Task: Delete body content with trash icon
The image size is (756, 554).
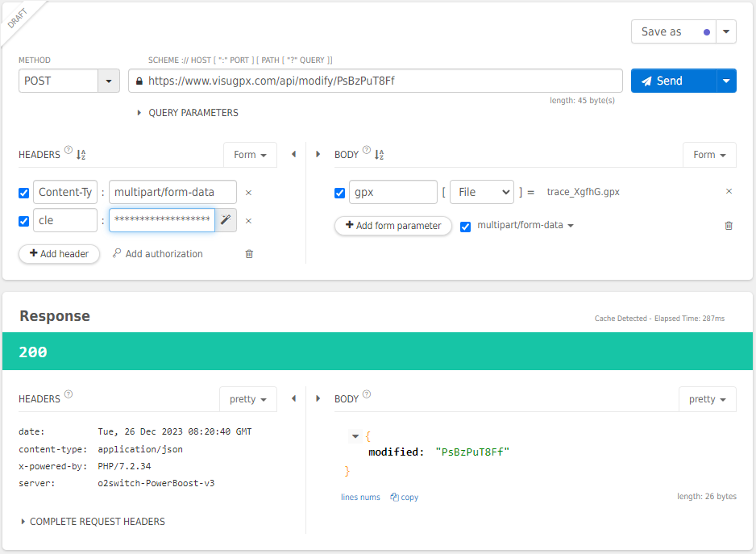Action: pos(729,226)
